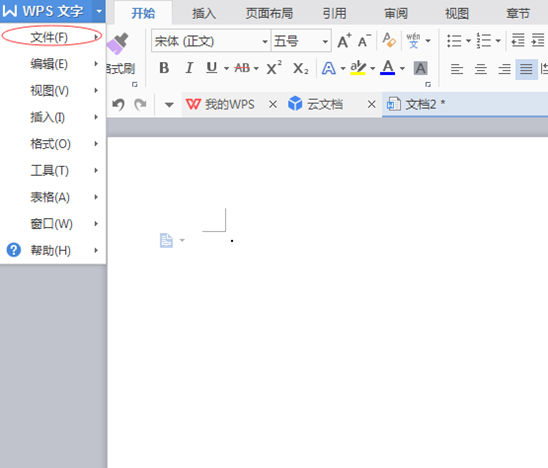Viewport: 548px width, 468px height.
Task: Toggle italic formatting
Action: [189, 68]
